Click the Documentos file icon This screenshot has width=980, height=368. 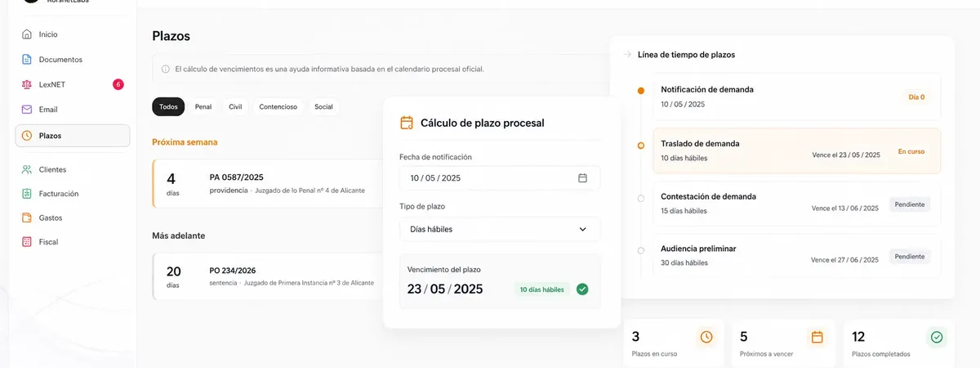point(27,60)
